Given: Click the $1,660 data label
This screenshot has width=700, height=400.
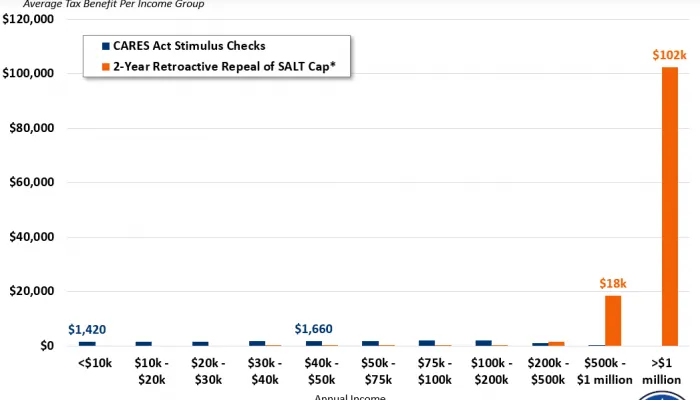Looking at the screenshot, I should 313,329.
